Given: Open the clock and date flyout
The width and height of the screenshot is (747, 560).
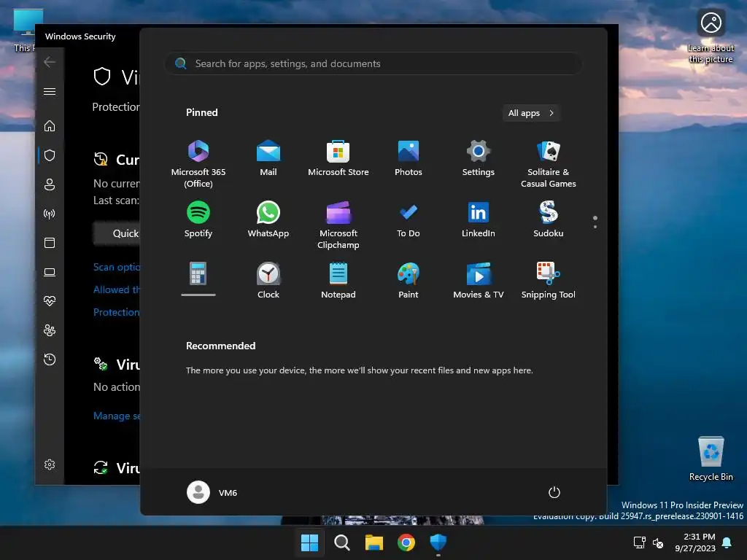Looking at the screenshot, I should [x=695, y=542].
